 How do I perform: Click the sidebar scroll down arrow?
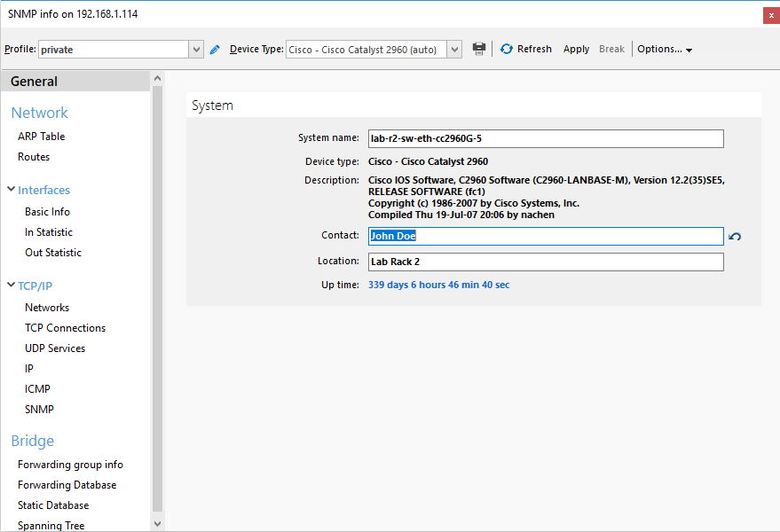click(x=157, y=523)
